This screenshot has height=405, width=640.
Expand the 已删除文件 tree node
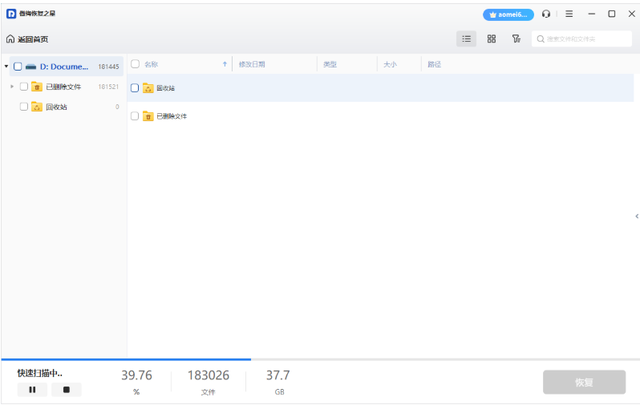[x=12, y=87]
